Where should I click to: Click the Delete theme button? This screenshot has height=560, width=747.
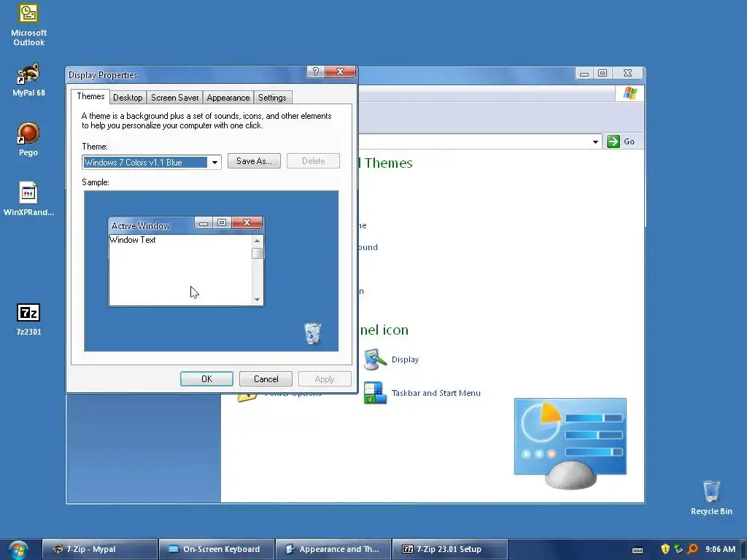click(x=313, y=161)
